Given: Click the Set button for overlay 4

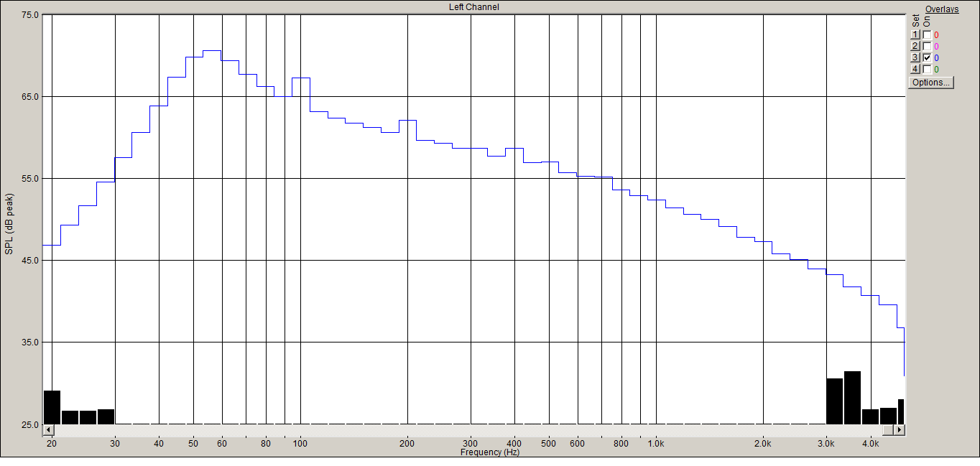Looking at the screenshot, I should 915,69.
